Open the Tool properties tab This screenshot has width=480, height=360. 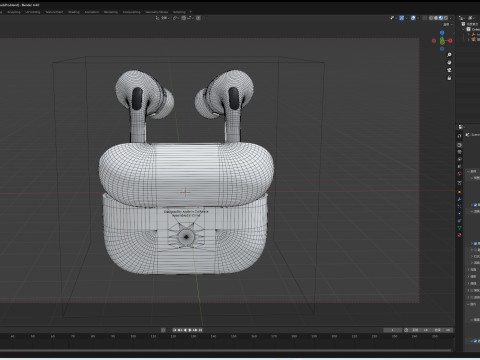[x=459, y=136]
